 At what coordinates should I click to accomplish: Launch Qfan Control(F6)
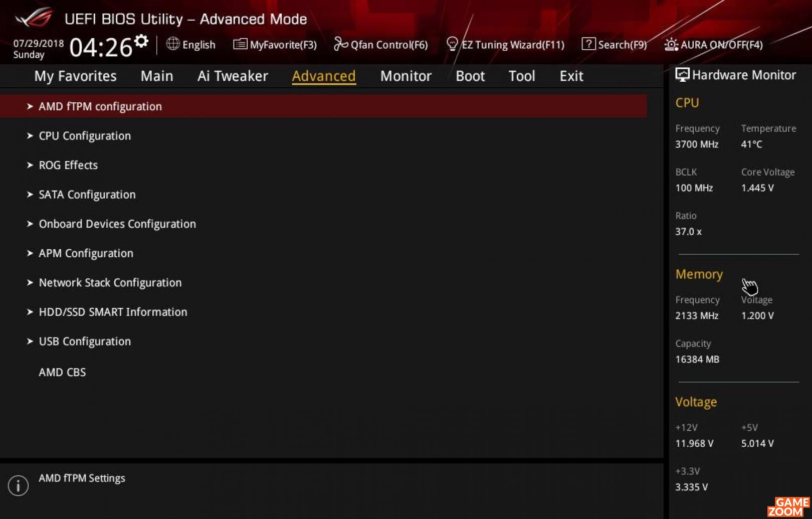(x=381, y=45)
